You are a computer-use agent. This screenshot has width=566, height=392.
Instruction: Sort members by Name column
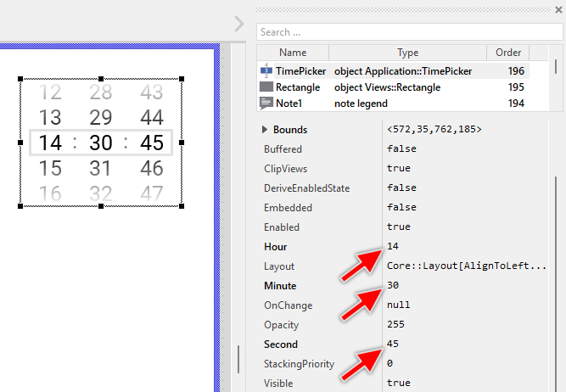(293, 53)
